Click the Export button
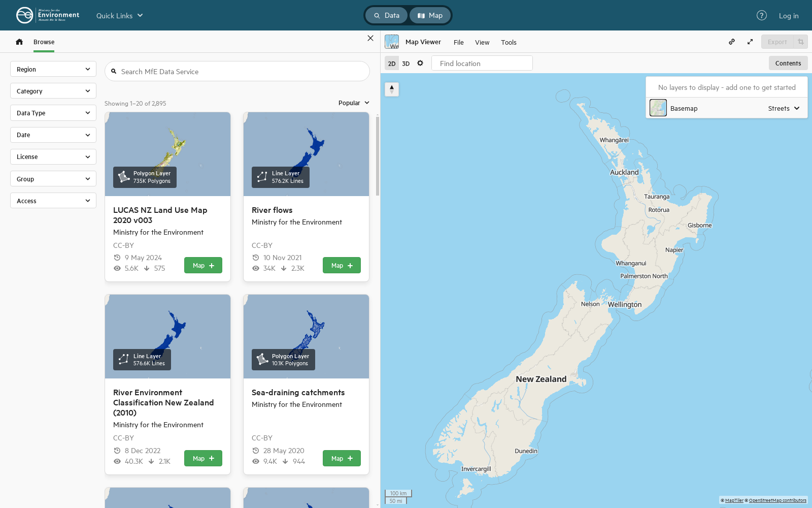This screenshot has height=508, width=812. click(777, 42)
